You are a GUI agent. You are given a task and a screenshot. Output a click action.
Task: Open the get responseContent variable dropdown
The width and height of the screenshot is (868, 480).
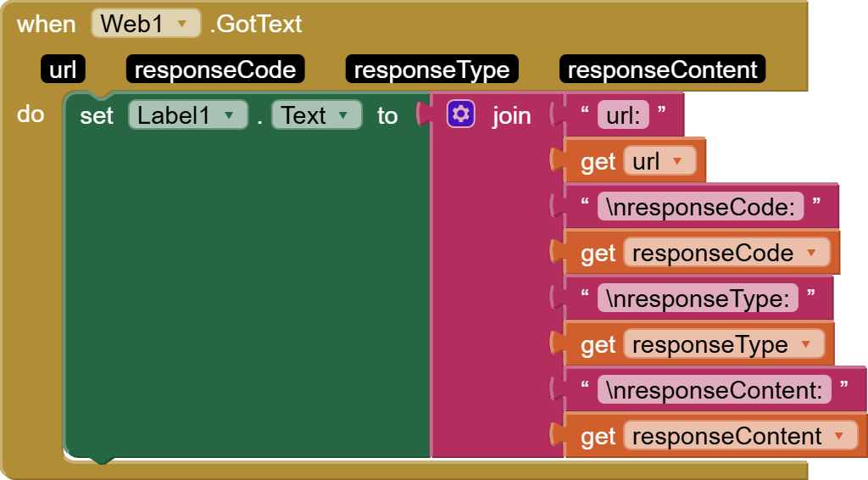point(839,436)
